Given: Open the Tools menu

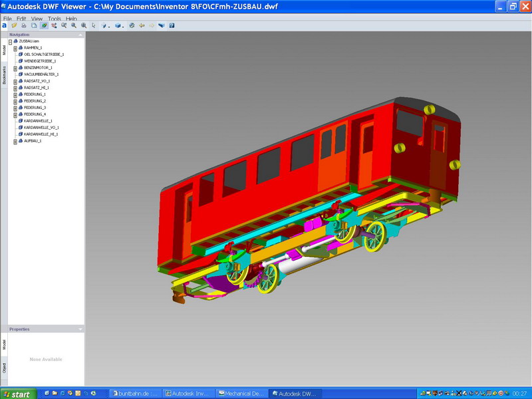Looking at the screenshot, I should (x=55, y=19).
